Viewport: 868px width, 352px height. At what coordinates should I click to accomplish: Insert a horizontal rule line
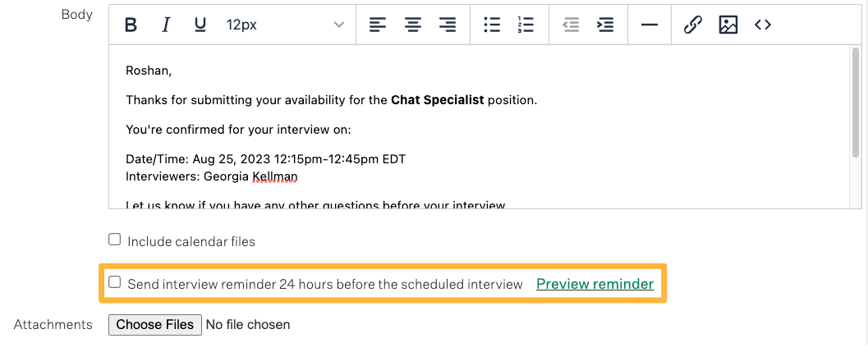649,25
